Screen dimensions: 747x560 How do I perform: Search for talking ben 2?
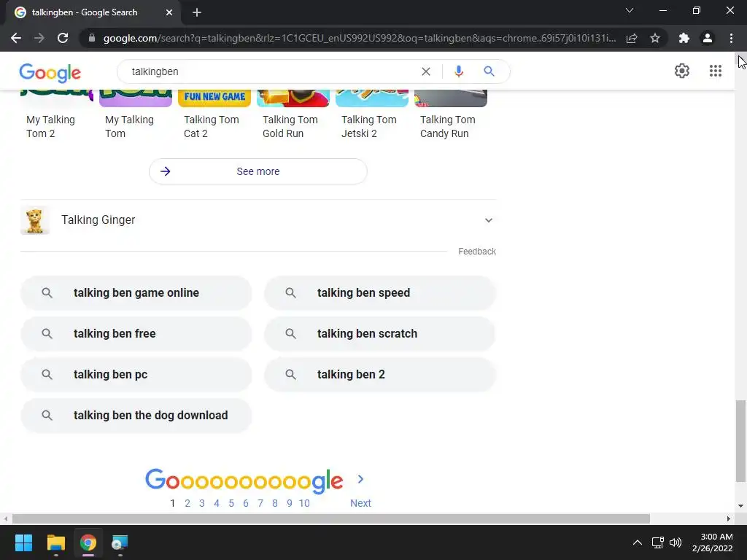click(380, 375)
